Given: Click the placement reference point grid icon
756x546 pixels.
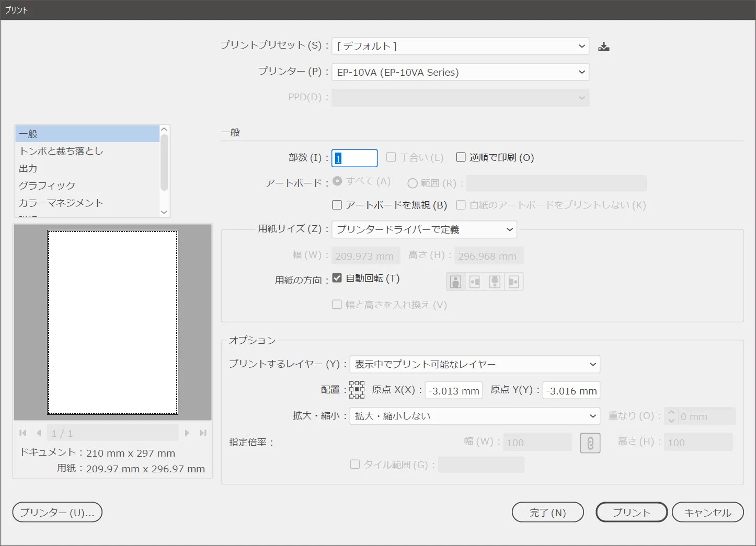Looking at the screenshot, I should 357,390.
